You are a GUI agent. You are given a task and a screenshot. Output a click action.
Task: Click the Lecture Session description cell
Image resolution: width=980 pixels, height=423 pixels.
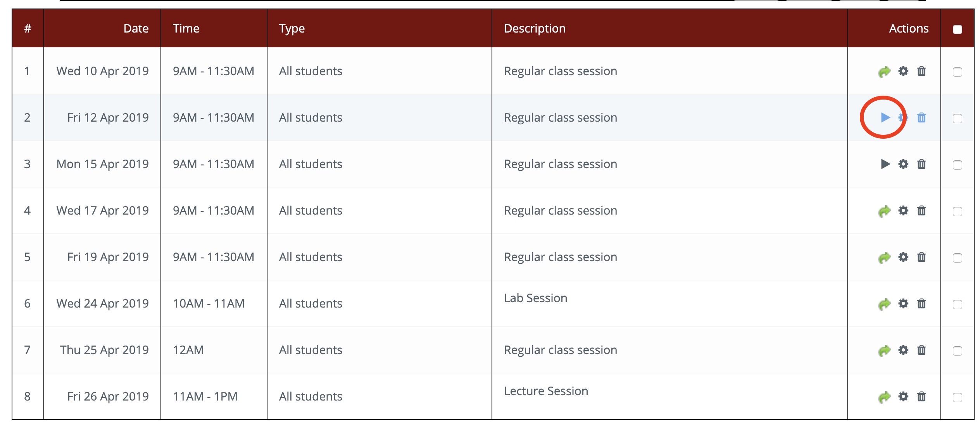(x=546, y=391)
